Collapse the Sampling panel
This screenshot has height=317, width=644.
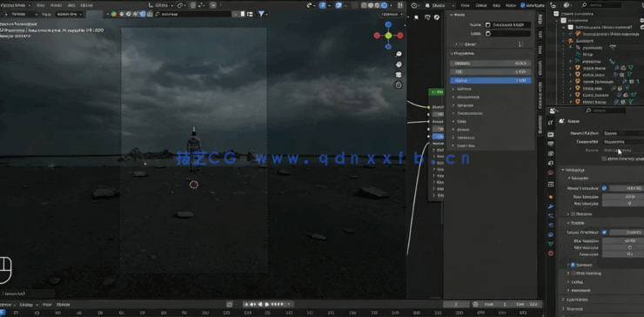pos(575,170)
